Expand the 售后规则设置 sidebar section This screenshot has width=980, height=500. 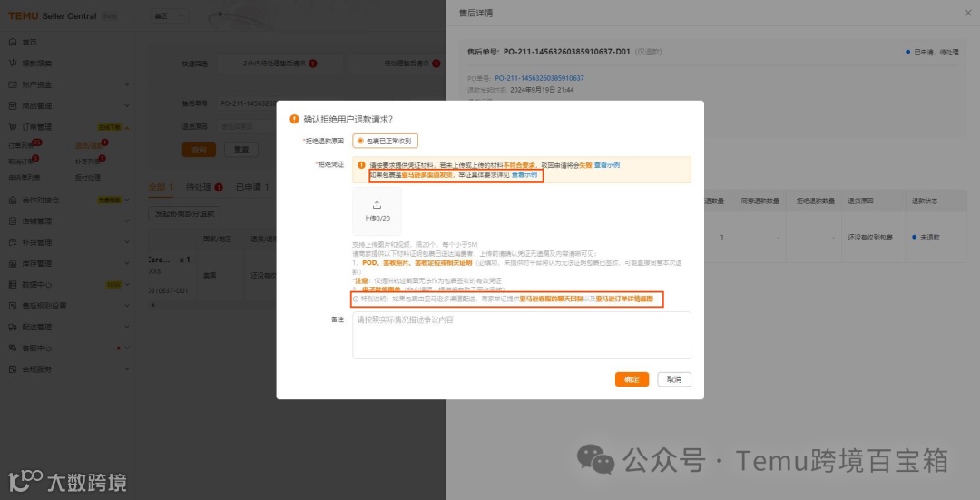point(127,306)
